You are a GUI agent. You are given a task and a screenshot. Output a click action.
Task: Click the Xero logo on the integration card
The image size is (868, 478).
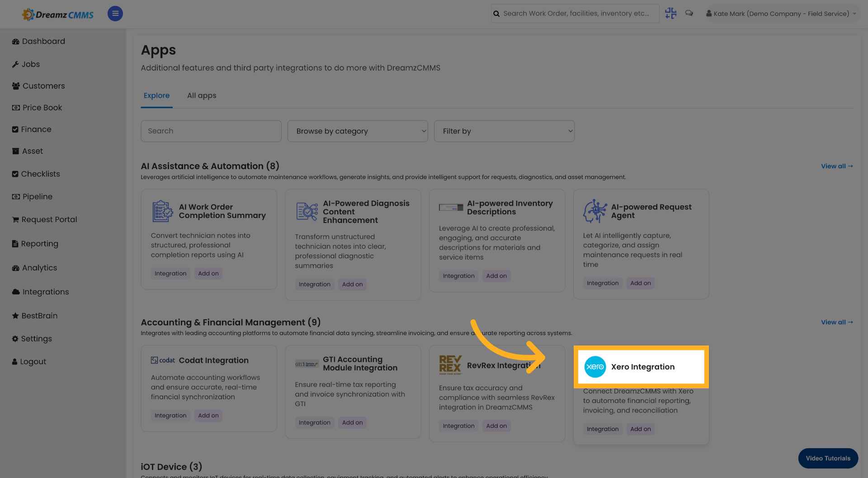point(595,367)
